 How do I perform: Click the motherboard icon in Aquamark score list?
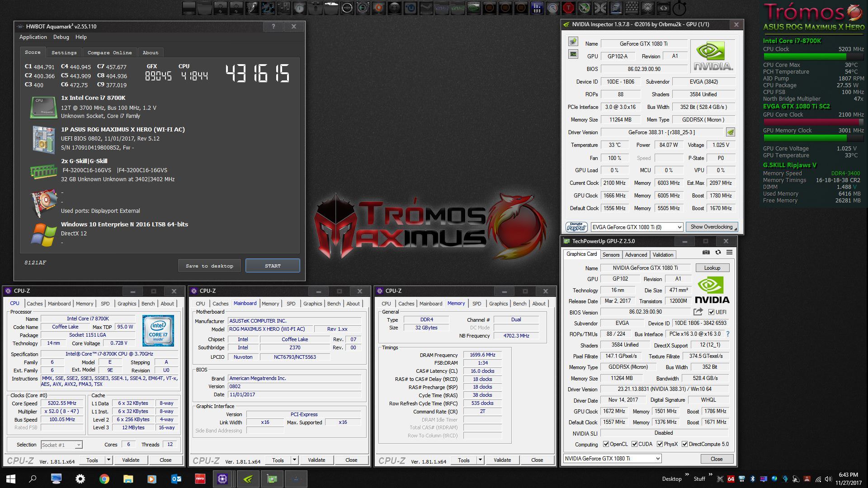point(43,139)
